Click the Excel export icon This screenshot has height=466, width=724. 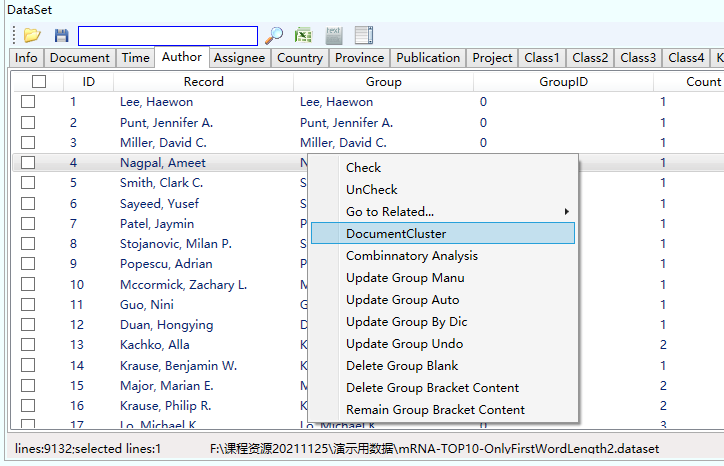pos(303,35)
